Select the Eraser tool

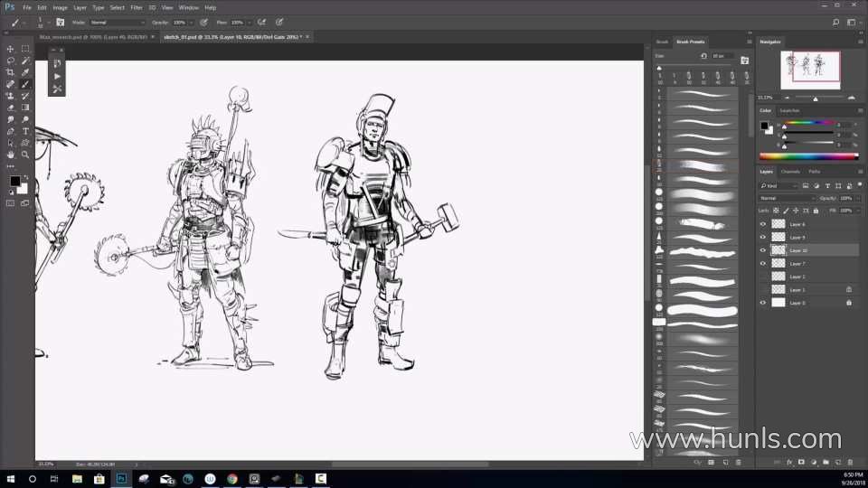point(11,108)
